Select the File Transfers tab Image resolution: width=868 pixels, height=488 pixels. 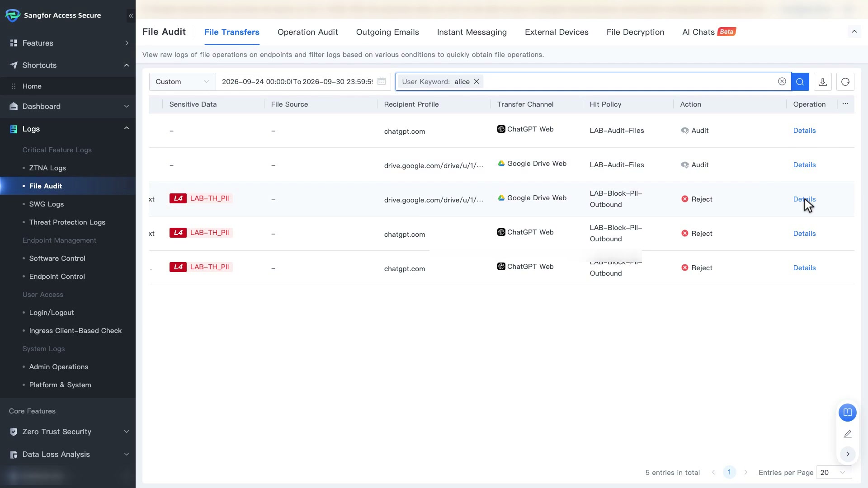pos(232,32)
